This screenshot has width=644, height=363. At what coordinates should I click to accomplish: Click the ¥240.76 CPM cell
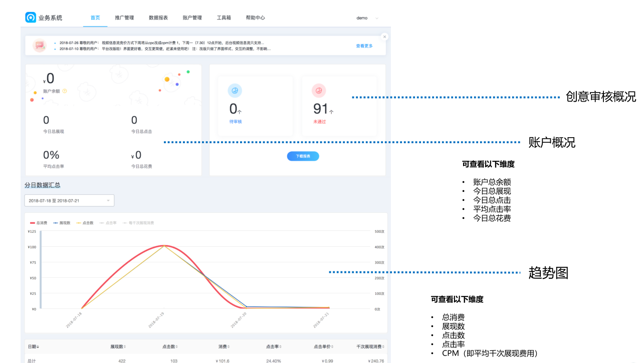pyautogui.click(x=376, y=360)
